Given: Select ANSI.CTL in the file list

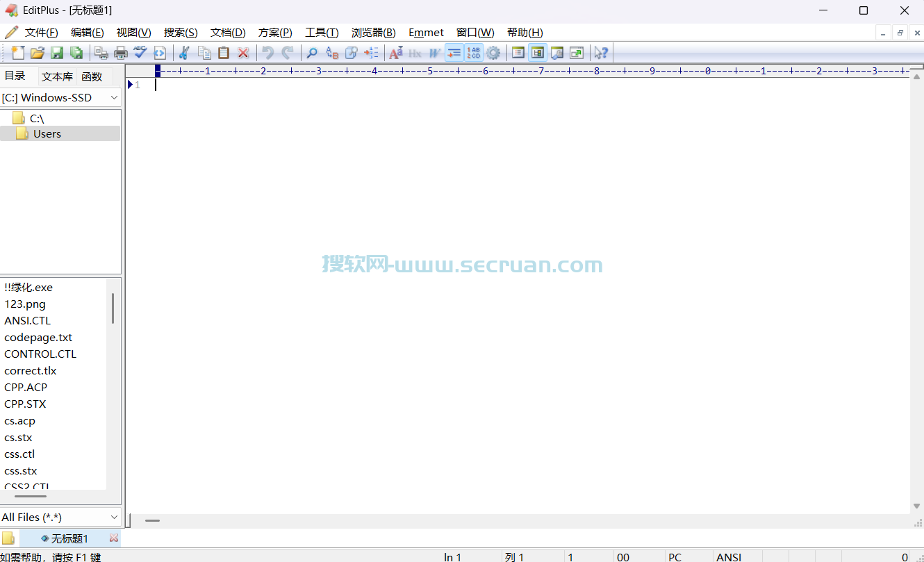Looking at the screenshot, I should [x=28, y=321].
